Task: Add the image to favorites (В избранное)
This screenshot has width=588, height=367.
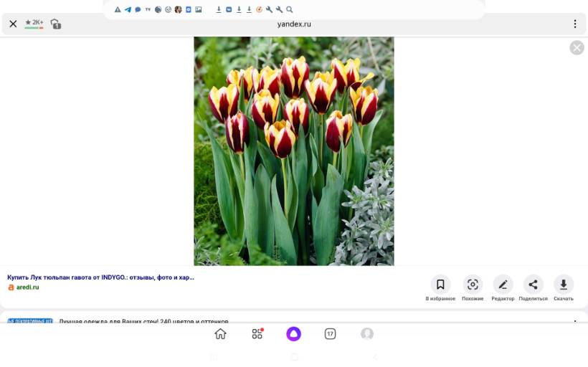Action: (440, 285)
